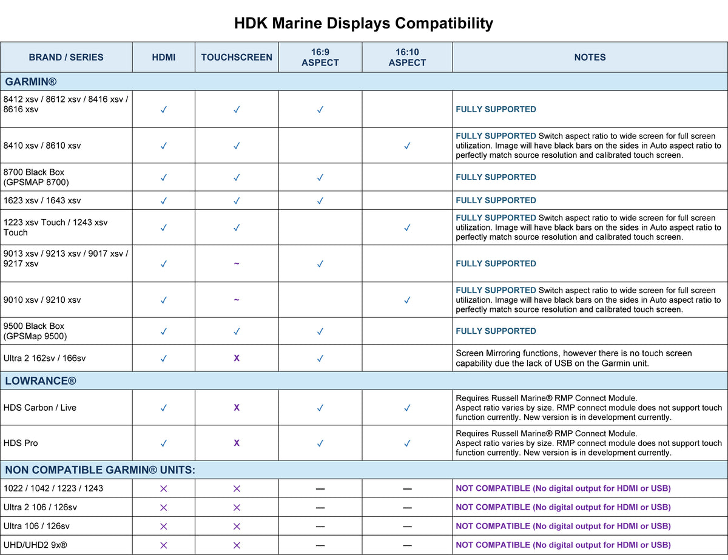Viewport: 728px width, 560px height.
Task: Click the 16:10 checkmark in HDS Carbon / Live row
Action: [x=407, y=408]
